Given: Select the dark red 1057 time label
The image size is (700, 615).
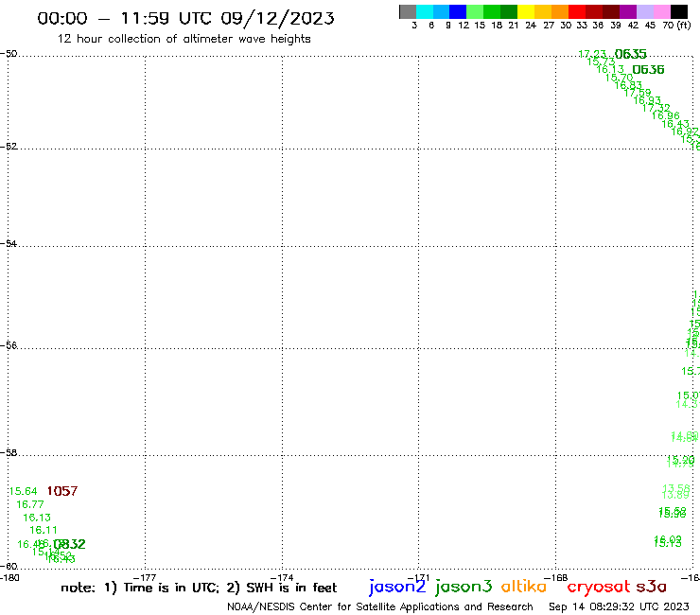Looking at the screenshot, I should (x=62, y=491).
